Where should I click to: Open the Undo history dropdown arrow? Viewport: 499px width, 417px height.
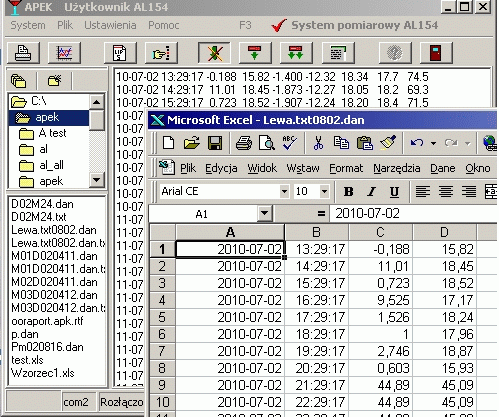click(x=433, y=143)
